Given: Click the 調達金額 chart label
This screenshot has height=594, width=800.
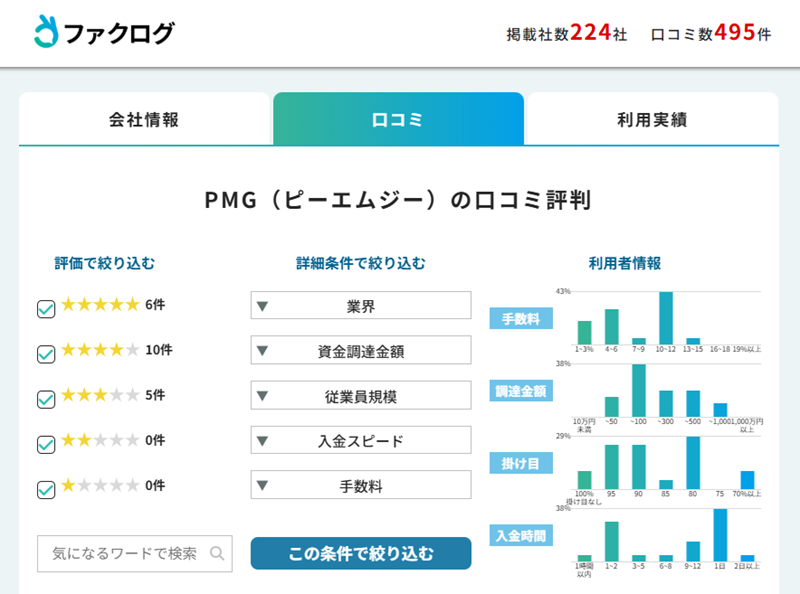Looking at the screenshot, I should pos(520,391).
